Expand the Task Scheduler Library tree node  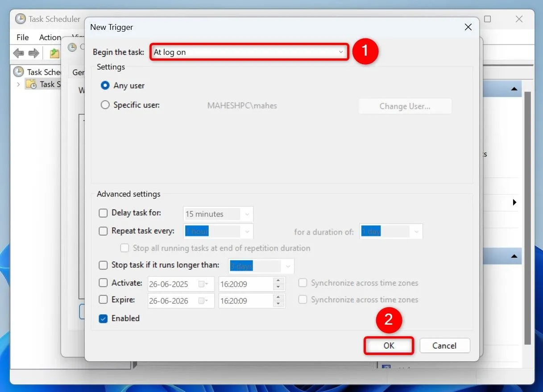tap(18, 84)
